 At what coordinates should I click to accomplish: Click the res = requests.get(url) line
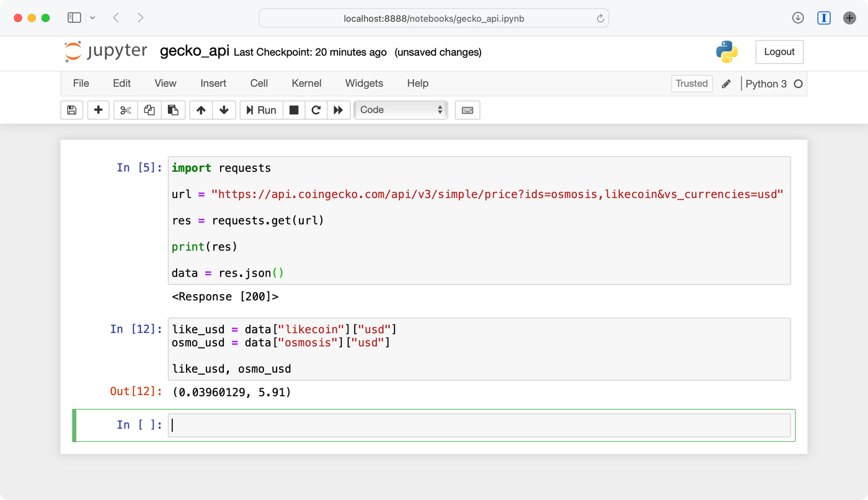tap(248, 220)
